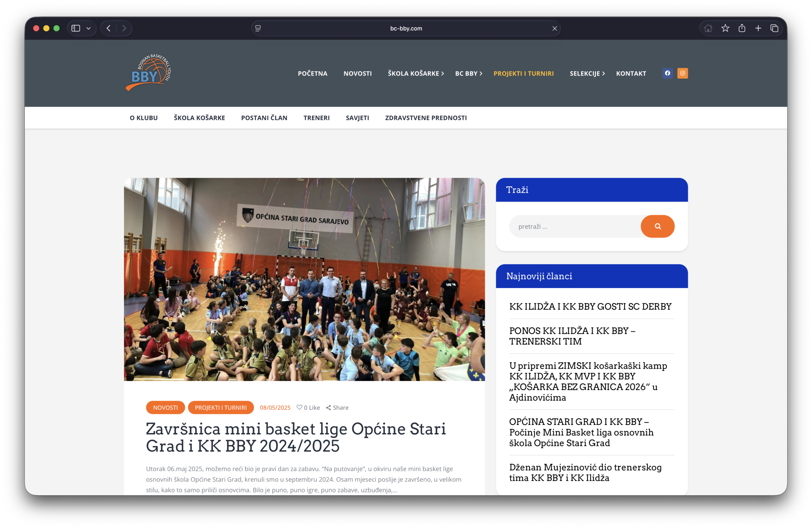Open a new tab plus icon
Image resolution: width=812 pixels, height=528 pixels.
[x=758, y=28]
